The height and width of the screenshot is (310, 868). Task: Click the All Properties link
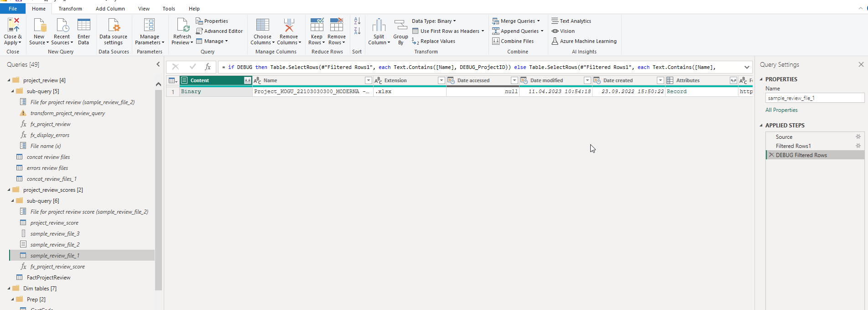point(781,110)
